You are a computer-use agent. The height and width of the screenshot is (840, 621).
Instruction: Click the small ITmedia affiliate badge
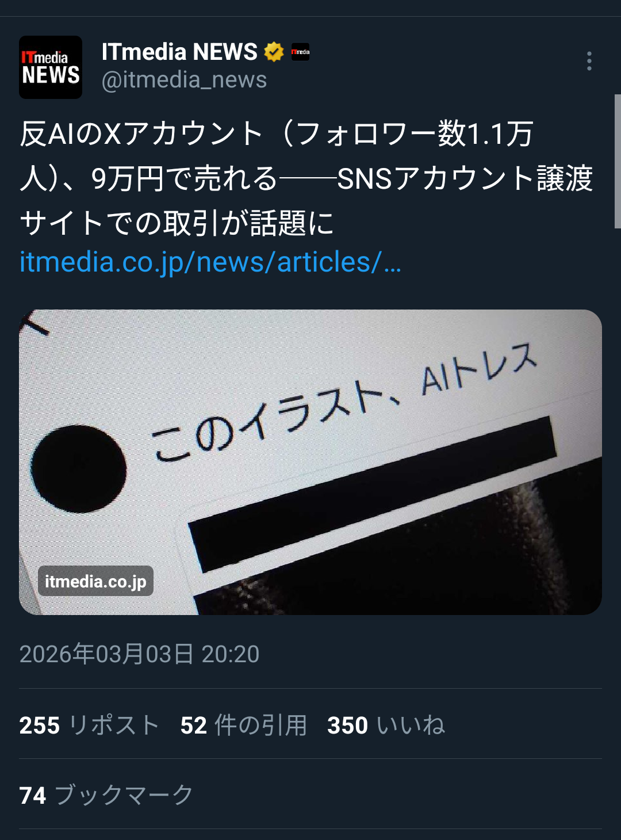(300, 52)
